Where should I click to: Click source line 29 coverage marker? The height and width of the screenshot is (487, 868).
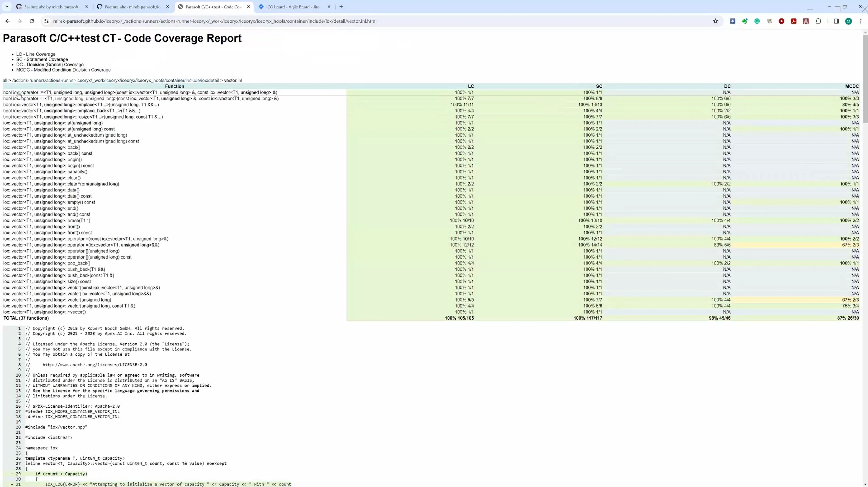(x=12, y=474)
